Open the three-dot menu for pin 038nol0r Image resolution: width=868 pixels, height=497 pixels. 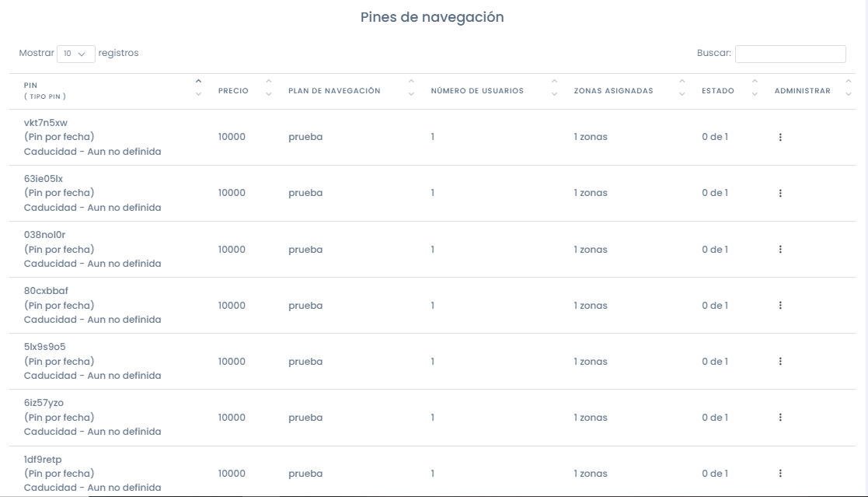pos(780,250)
